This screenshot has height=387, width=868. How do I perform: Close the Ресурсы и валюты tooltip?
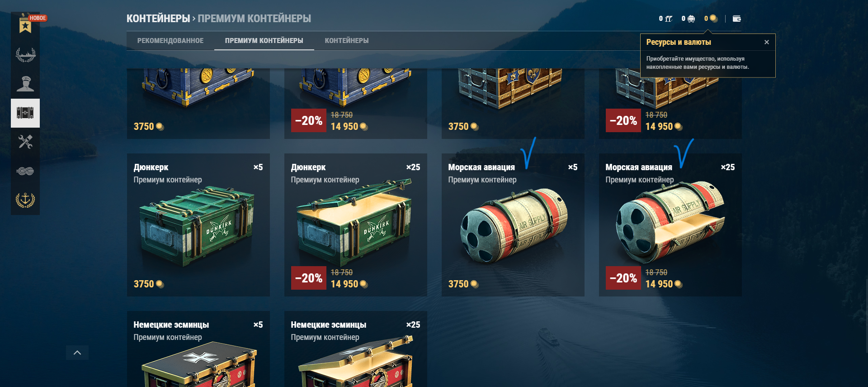coord(767,42)
